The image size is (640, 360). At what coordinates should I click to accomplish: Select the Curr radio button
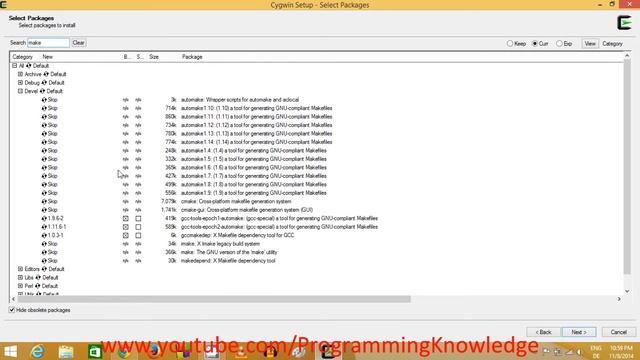coord(535,43)
